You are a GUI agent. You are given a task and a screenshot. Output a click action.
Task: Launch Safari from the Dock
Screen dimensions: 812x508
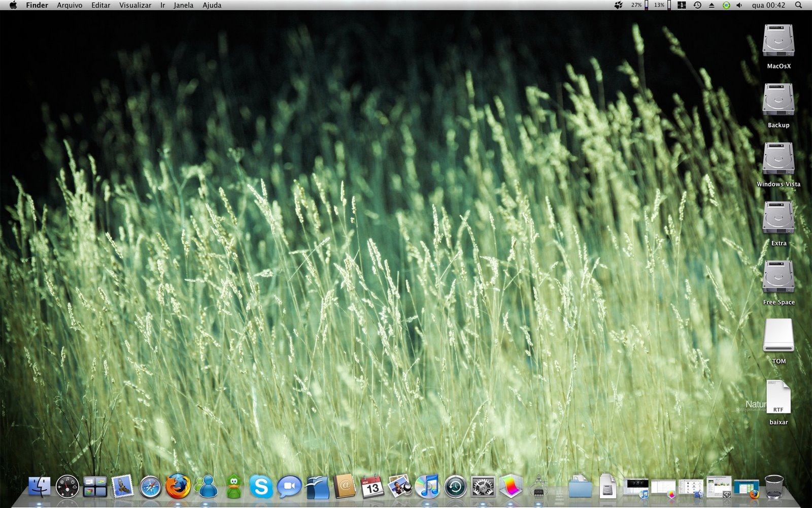tap(150, 487)
